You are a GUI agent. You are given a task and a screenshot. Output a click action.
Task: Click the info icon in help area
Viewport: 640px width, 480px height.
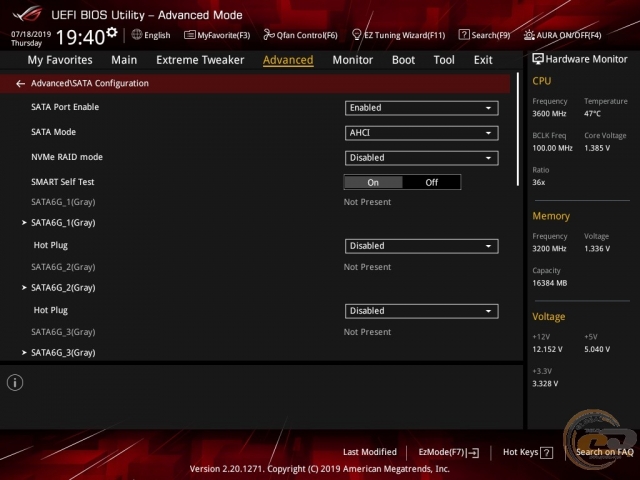(x=15, y=383)
